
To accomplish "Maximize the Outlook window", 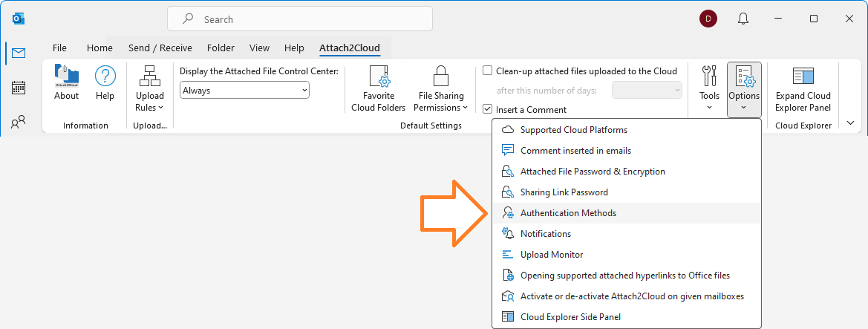I will click(x=814, y=19).
